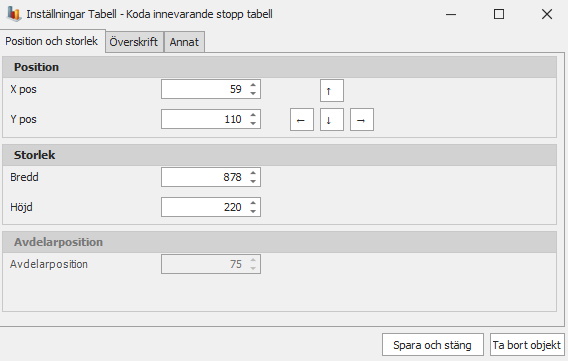The image size is (568, 361).
Task: Click the move up arrow button
Action: click(331, 91)
